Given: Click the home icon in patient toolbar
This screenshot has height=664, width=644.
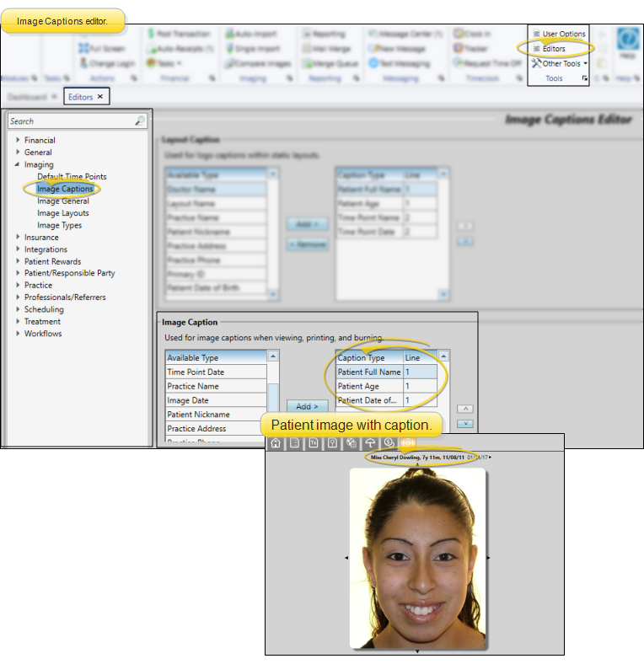Looking at the screenshot, I should click(275, 443).
